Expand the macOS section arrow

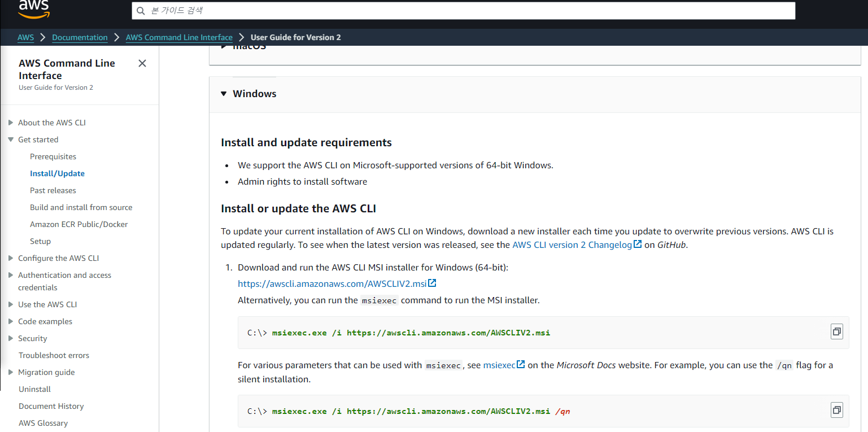224,46
